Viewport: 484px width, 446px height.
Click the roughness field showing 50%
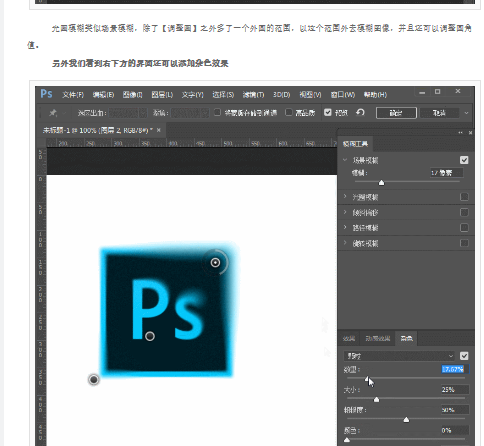[455, 410]
